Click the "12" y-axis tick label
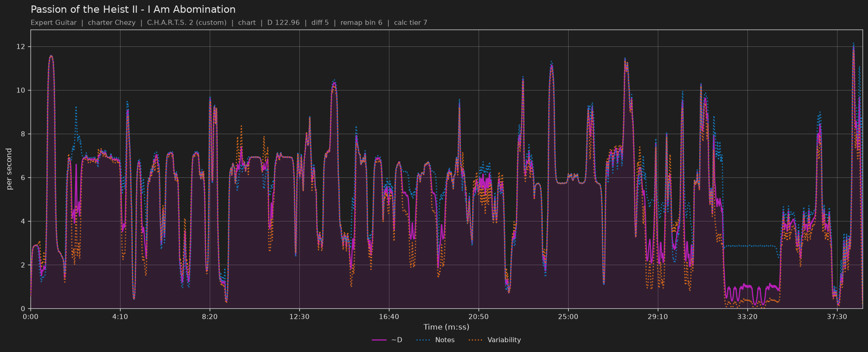Viewport: 868px width, 352px height. point(21,47)
